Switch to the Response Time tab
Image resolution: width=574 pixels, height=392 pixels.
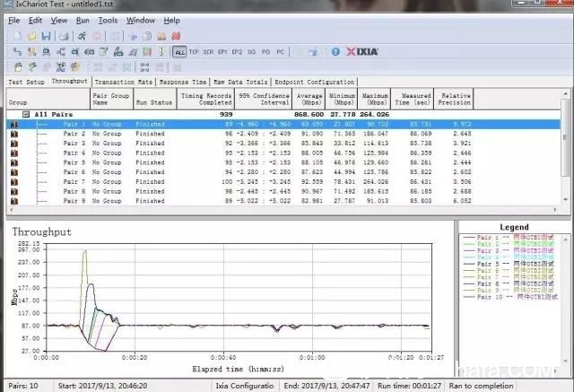pos(183,82)
